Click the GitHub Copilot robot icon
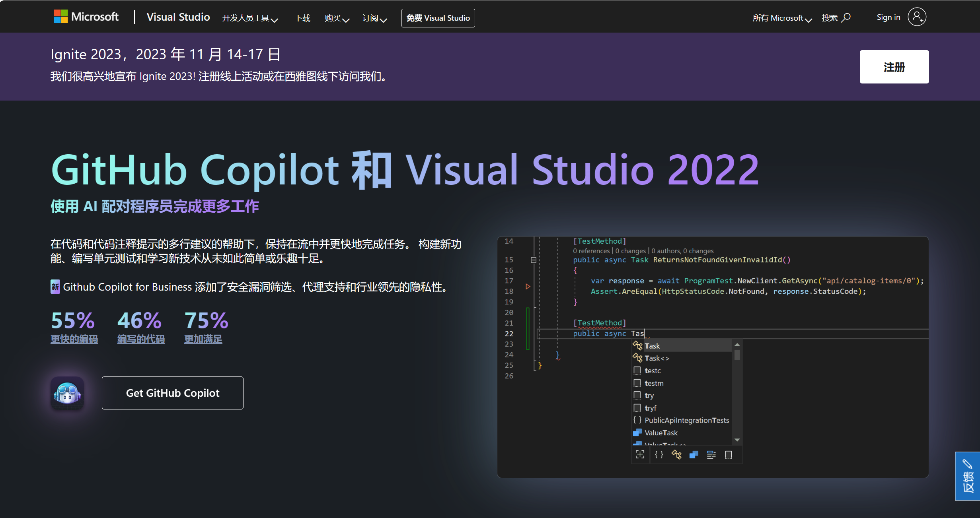This screenshot has width=980, height=518. point(67,393)
